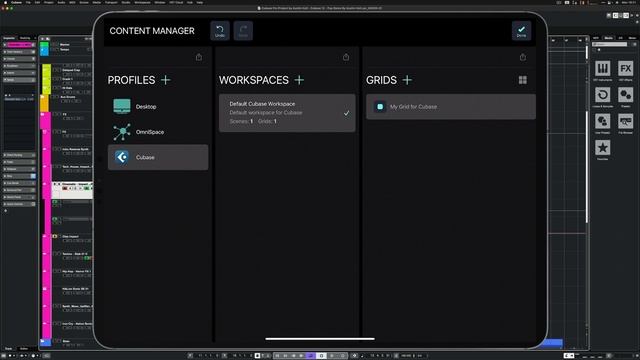This screenshot has width=640, height=360.
Task: Switch grids list to tile view
Action: (x=523, y=80)
